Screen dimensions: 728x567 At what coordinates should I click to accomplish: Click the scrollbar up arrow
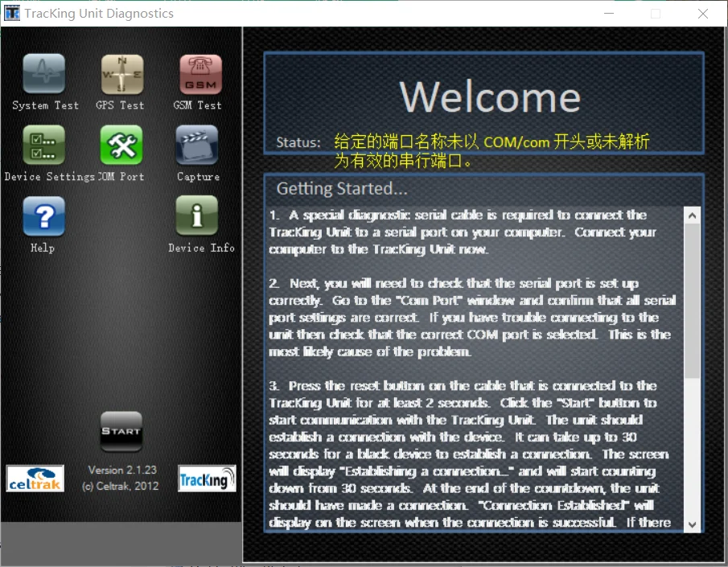pyautogui.click(x=693, y=216)
